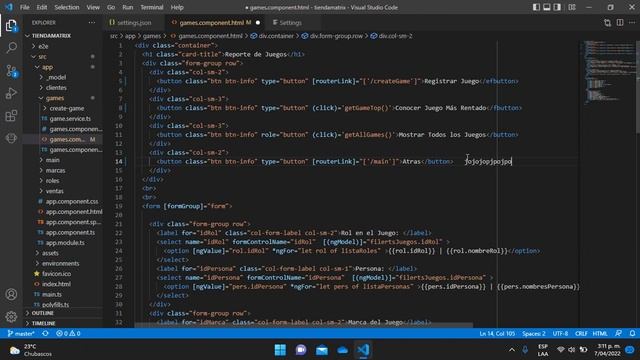Click div.container breadcrumb
The width and height of the screenshot is (640, 360).
pos(276,36)
